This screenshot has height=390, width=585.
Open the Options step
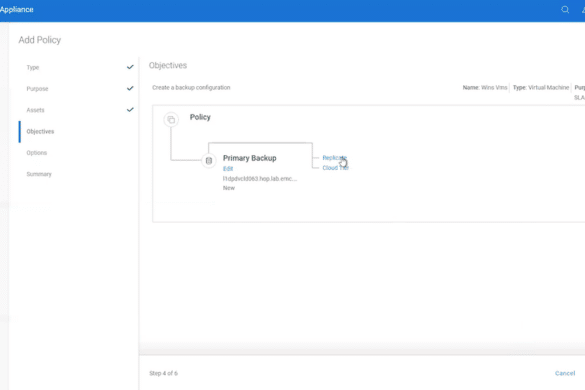tap(37, 153)
